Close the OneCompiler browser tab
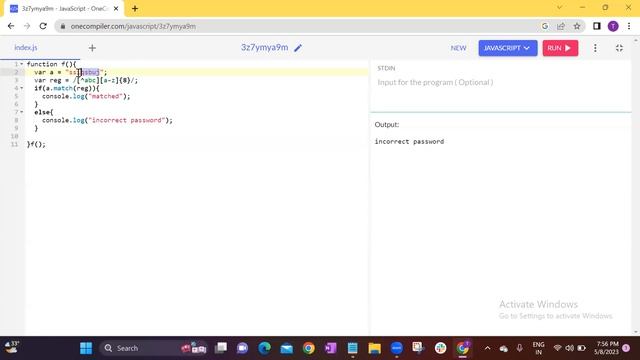Image resolution: width=640 pixels, height=360 pixels. tap(116, 8)
